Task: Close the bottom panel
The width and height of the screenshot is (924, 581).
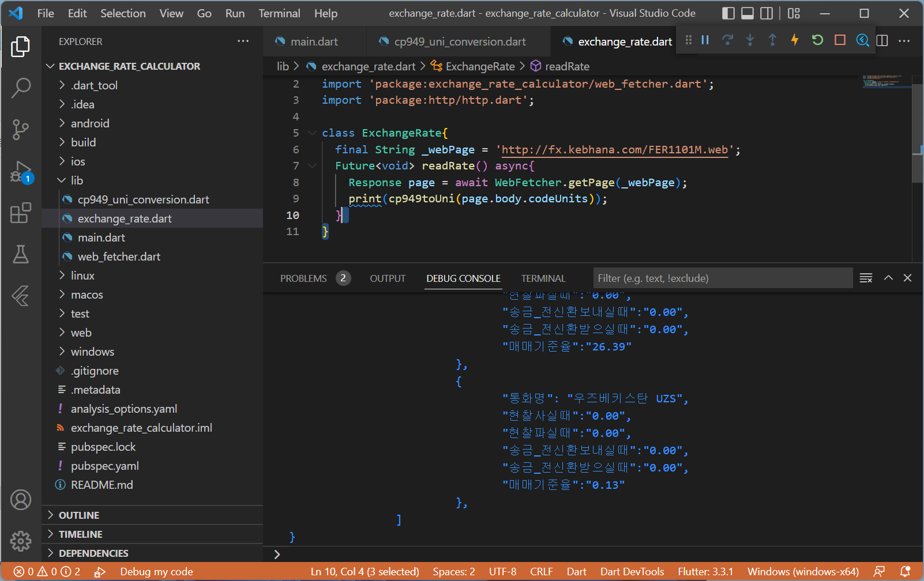Action: click(907, 278)
